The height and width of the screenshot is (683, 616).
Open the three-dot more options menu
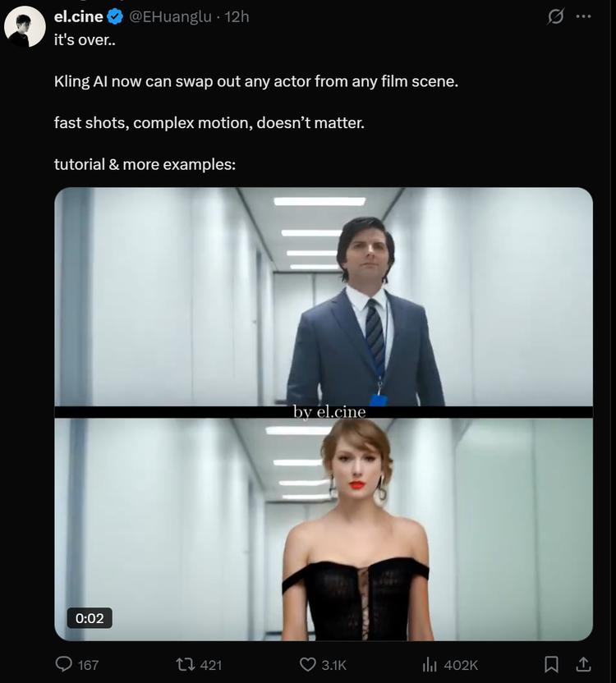[583, 16]
